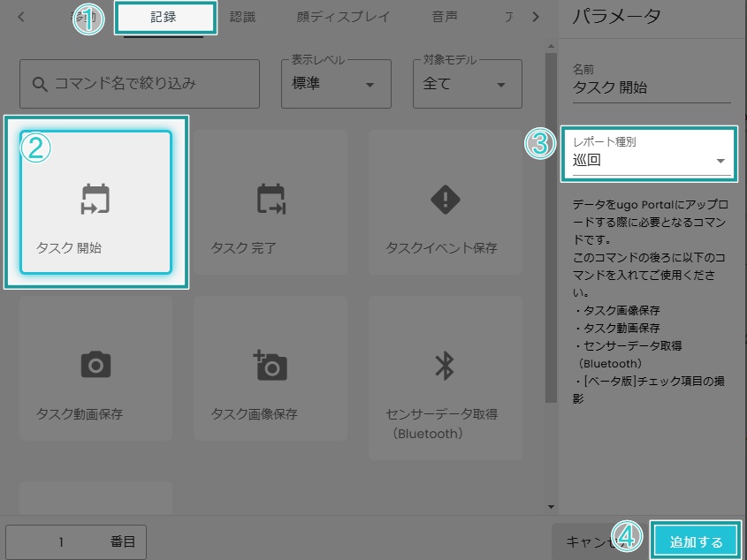
Task: Click the ・タスク画像保存 line in description
Action: pos(616,311)
